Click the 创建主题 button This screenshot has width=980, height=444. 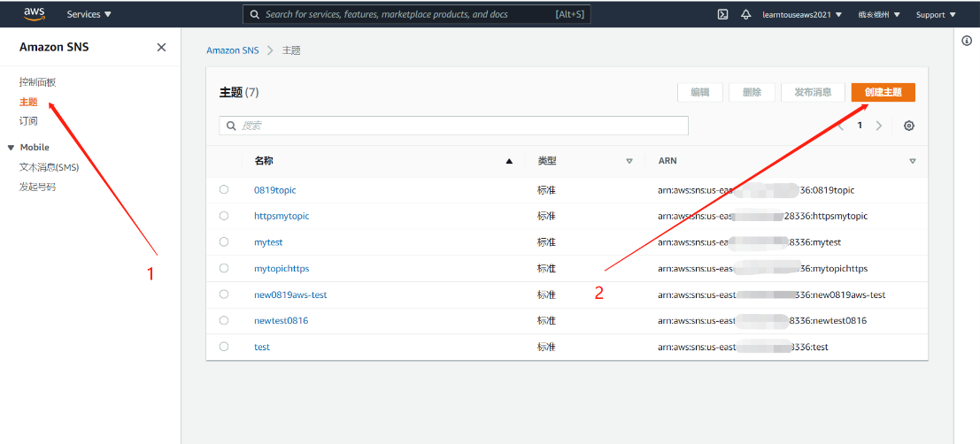884,92
